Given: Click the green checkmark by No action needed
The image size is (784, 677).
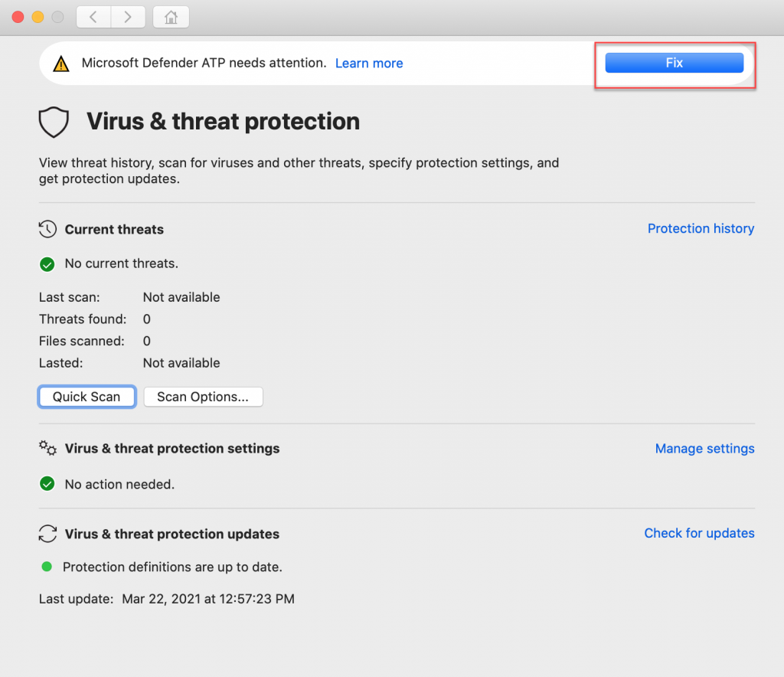Looking at the screenshot, I should 47,483.
